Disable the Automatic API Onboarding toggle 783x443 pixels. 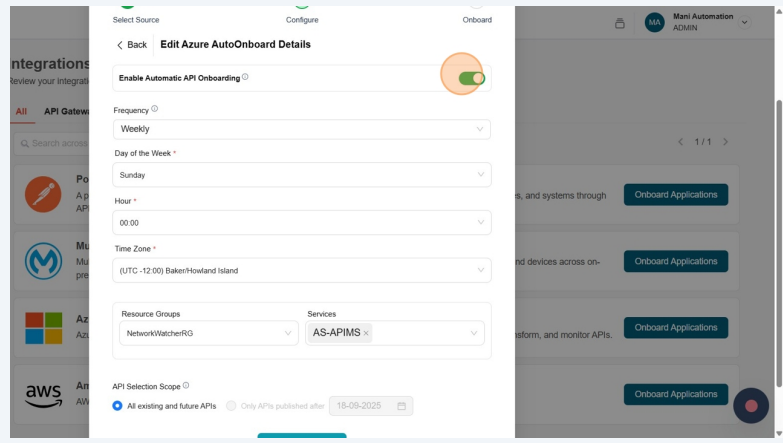(x=471, y=78)
